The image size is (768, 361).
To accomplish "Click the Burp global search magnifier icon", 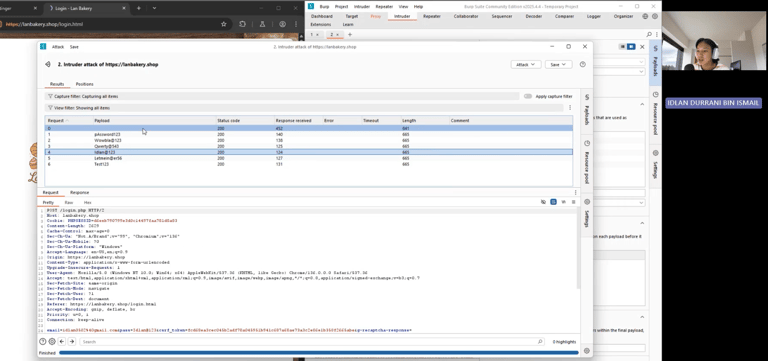I will (649, 34).
